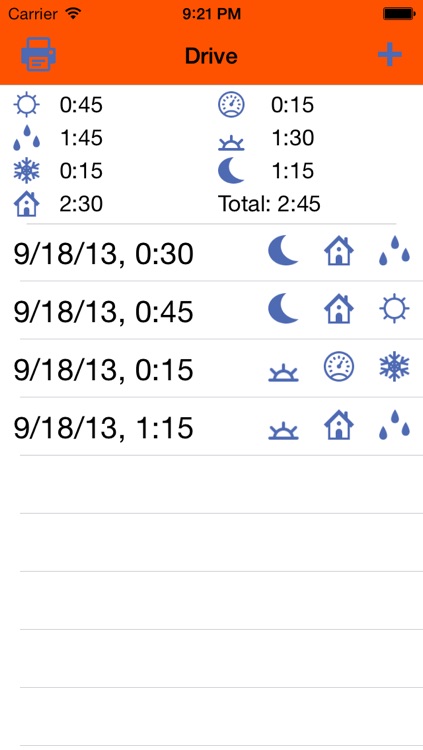Select the 9/18/13, 0:15 drive entry

coord(212,369)
